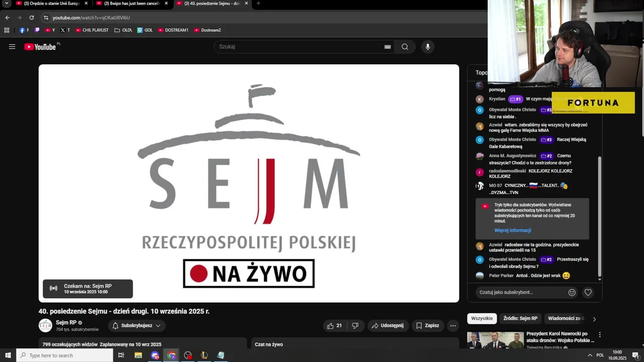Image resolution: width=644 pixels, height=362 pixels.
Task: Click radoslawmodlinski chat username
Action: [507, 171]
